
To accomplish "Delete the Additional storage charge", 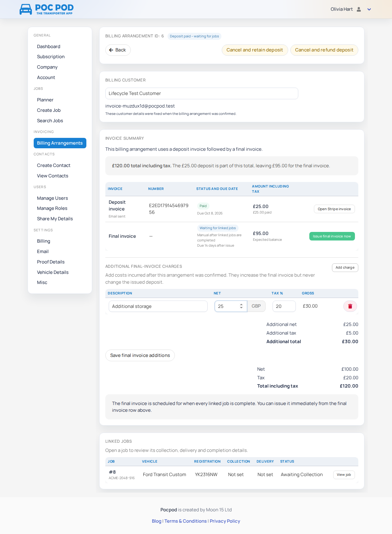I will (x=350, y=306).
